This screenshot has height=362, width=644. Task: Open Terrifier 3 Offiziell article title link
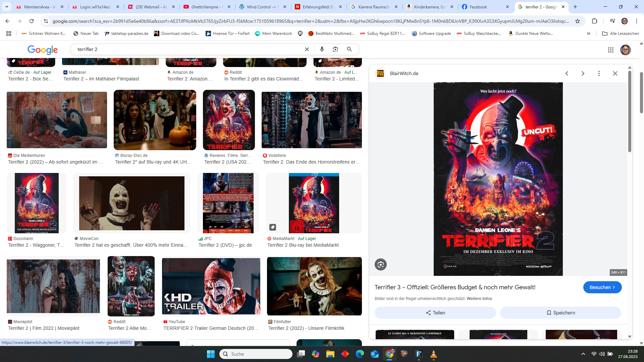(455, 287)
